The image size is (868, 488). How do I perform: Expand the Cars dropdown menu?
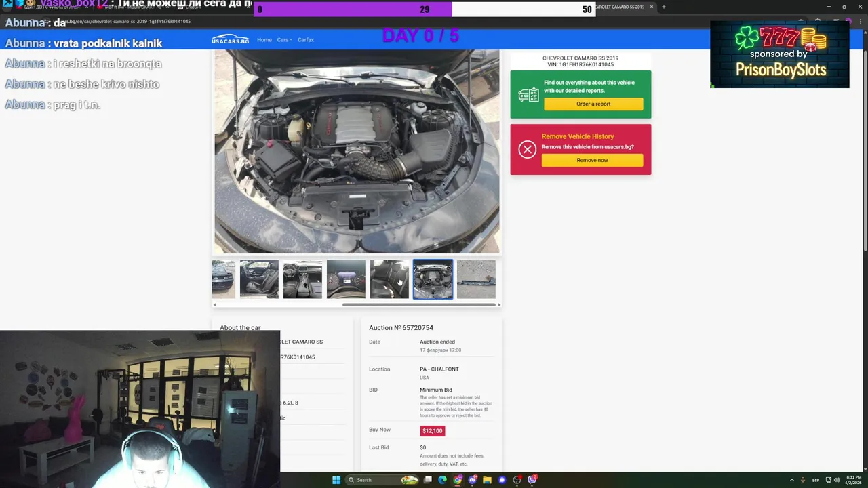[x=284, y=40]
